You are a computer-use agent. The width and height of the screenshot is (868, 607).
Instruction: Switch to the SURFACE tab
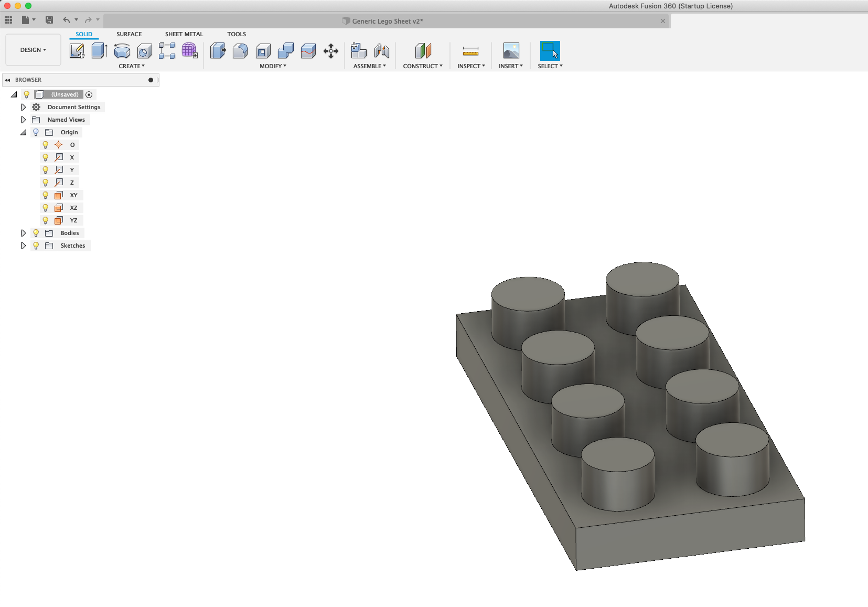pyautogui.click(x=129, y=34)
